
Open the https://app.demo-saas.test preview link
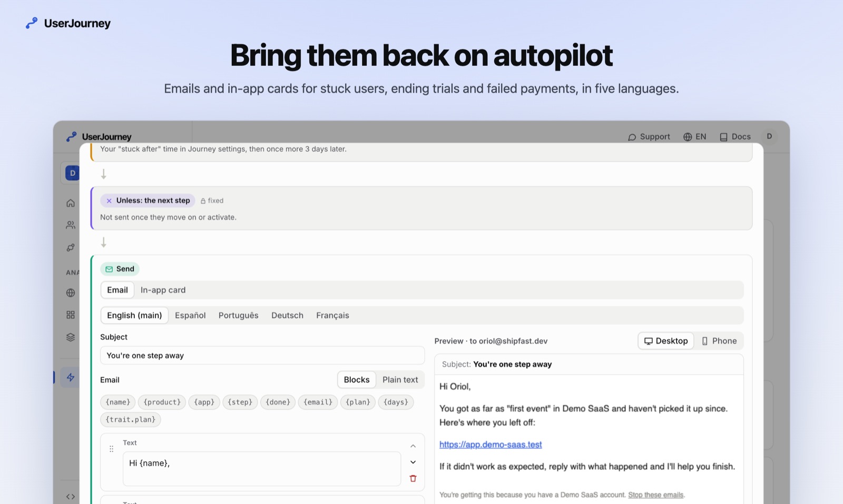(491, 444)
